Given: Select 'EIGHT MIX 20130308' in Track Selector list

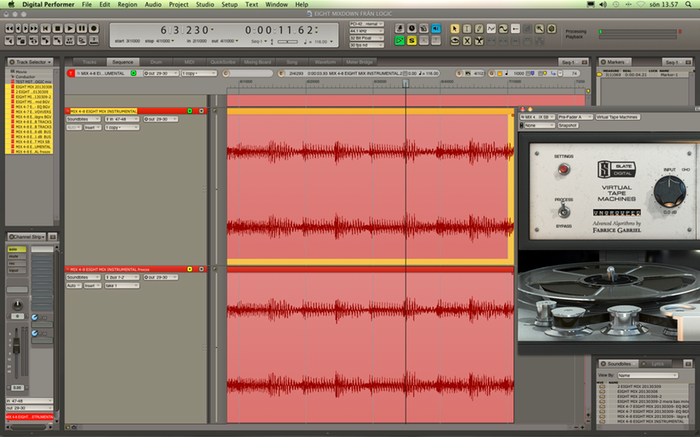Looking at the screenshot, I should point(33,87).
